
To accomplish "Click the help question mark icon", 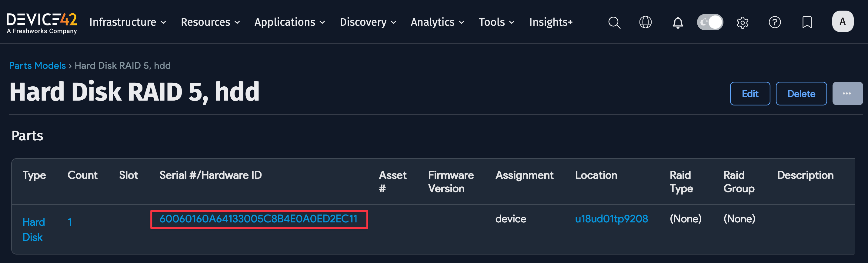I will 775,22.
